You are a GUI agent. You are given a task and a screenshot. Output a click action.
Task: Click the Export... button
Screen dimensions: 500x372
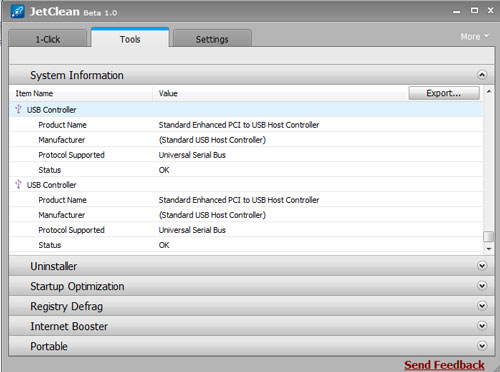click(x=444, y=93)
